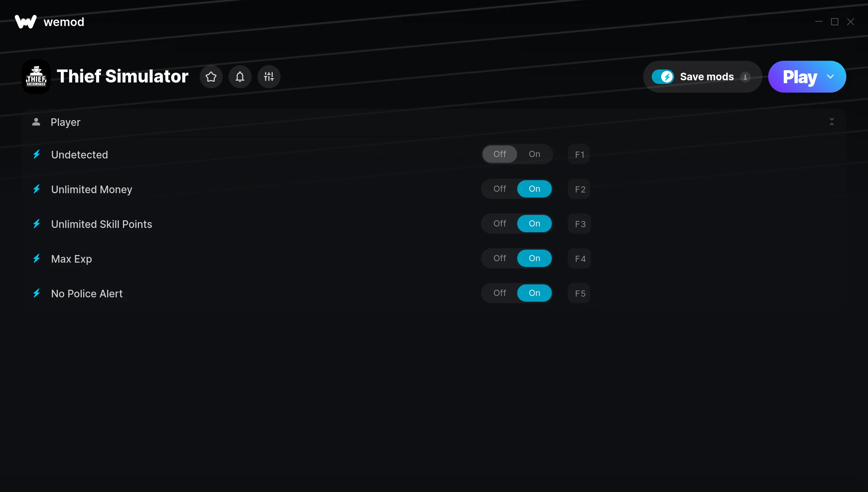This screenshot has width=868, height=492.
Task: Click the star/favorite icon for Thief Simulator
Action: (211, 76)
